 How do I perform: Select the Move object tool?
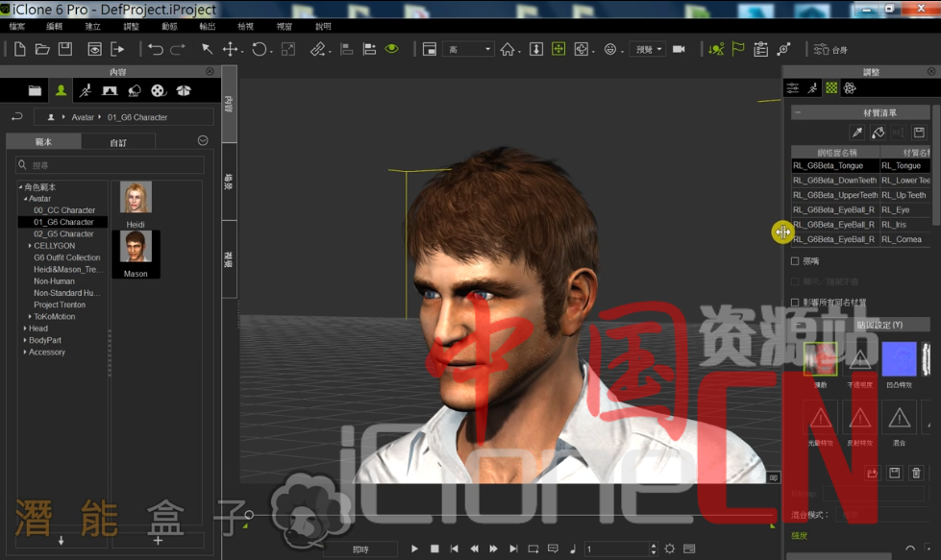(231, 49)
